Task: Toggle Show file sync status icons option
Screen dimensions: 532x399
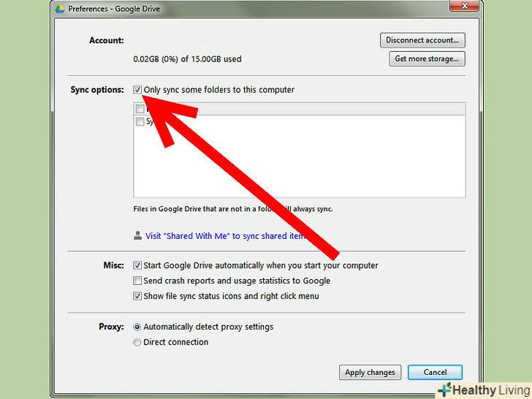Action: pyautogui.click(x=137, y=296)
